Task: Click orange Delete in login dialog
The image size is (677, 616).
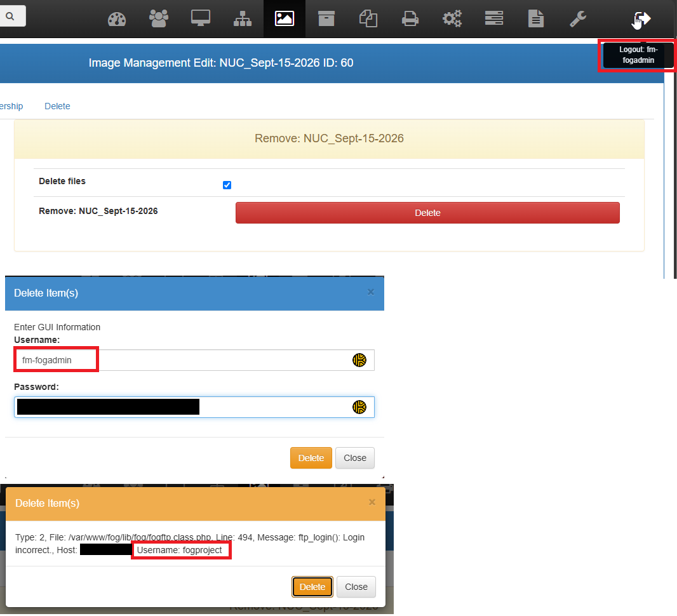Action: [x=311, y=458]
